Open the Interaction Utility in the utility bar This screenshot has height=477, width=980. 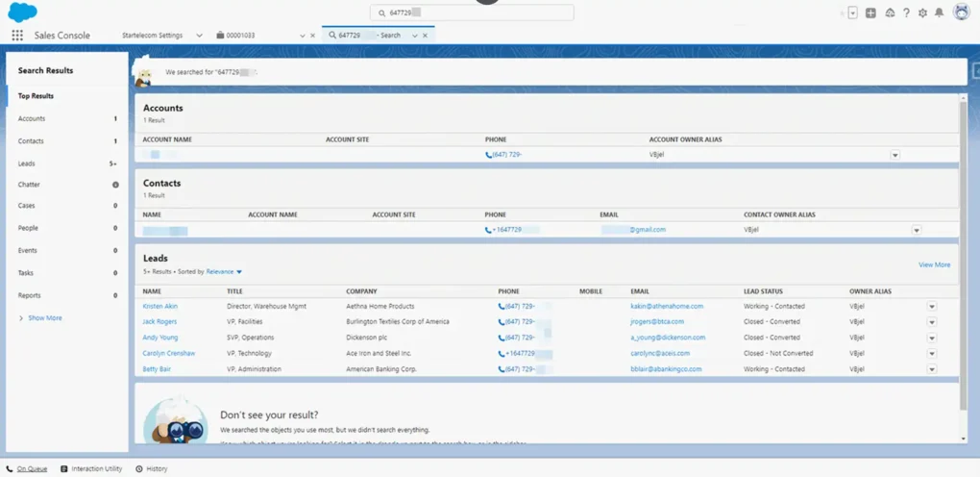91,469
